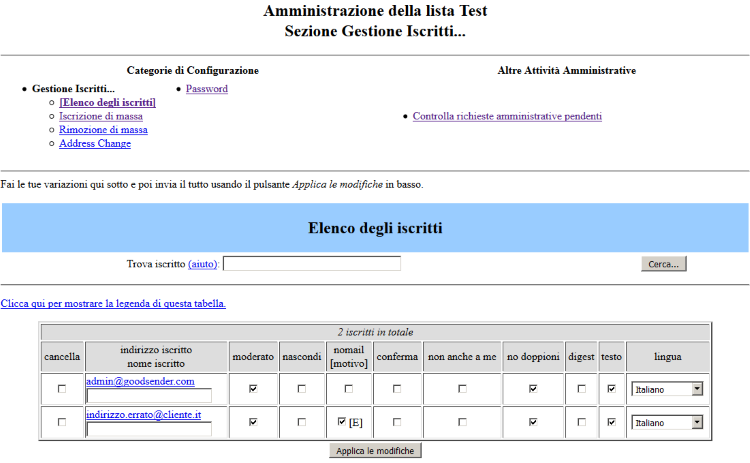This screenshot has width=750, height=463.
Task: Open Iscrizione di massa page
Action: point(101,116)
